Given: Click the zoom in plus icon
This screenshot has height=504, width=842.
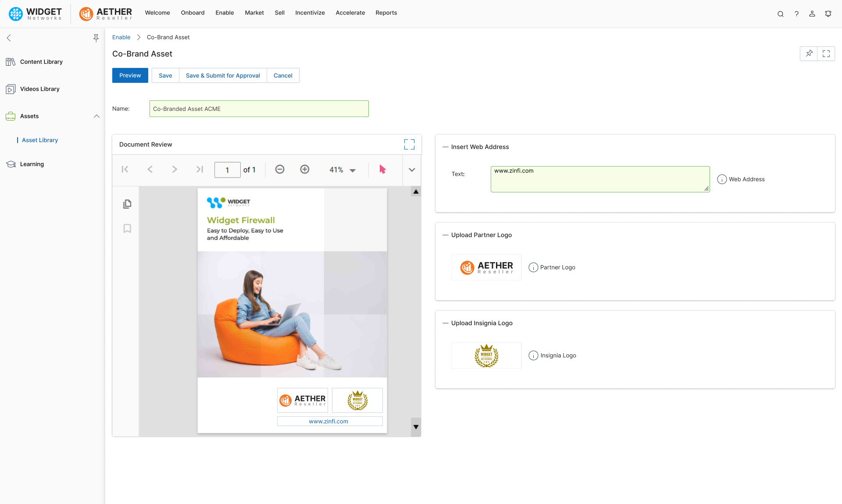Looking at the screenshot, I should (x=305, y=170).
